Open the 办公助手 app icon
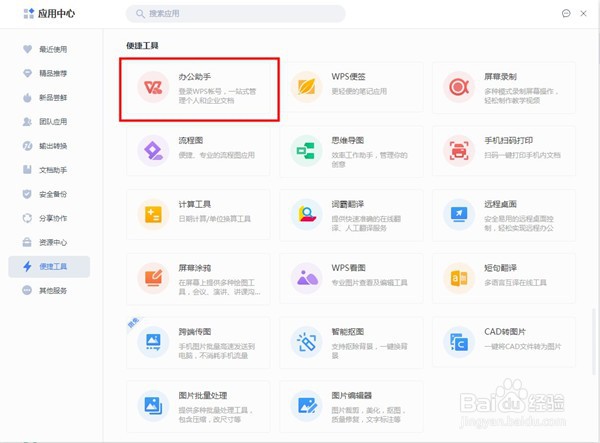Viewport: 600px width, 443px height. tap(153, 87)
